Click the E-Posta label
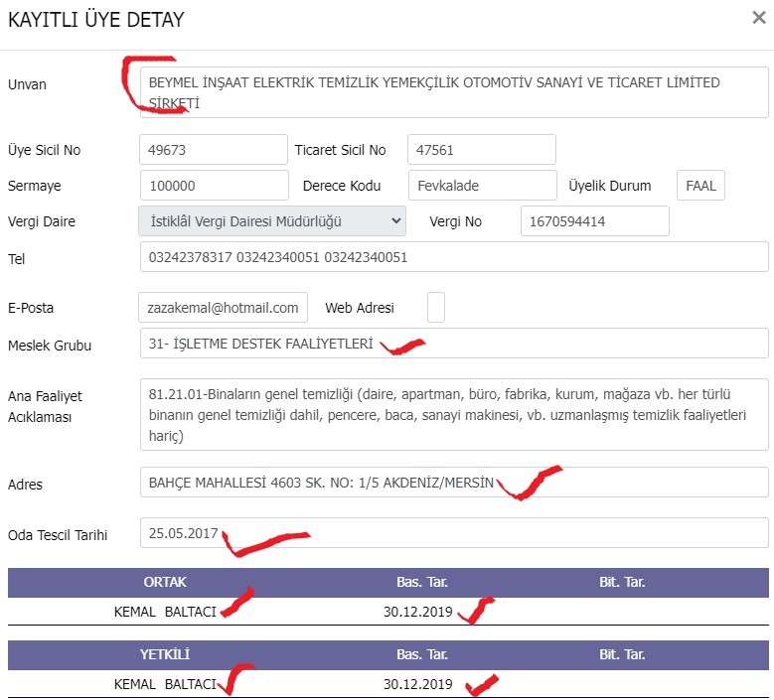 point(31,308)
